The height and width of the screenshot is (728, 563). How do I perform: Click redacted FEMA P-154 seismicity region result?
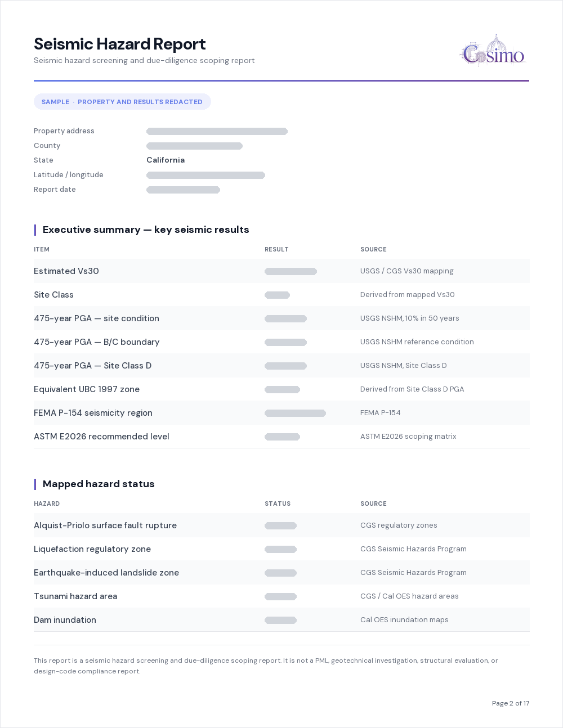click(x=295, y=413)
